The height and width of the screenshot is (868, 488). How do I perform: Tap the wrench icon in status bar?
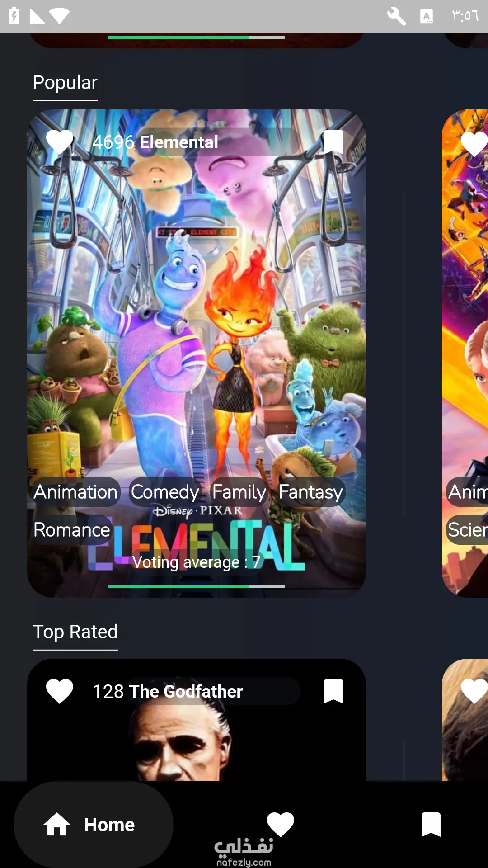[x=396, y=16]
